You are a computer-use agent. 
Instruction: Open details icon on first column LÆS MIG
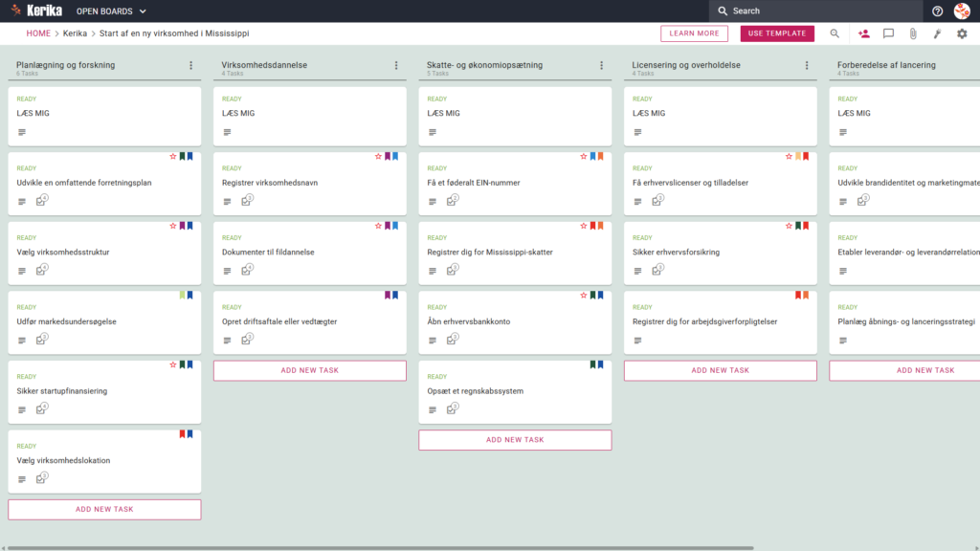coord(22,132)
